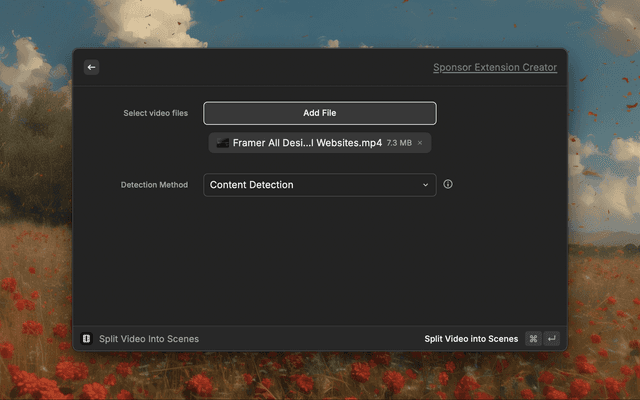Run the Split Video into Scenes action

(x=471, y=339)
